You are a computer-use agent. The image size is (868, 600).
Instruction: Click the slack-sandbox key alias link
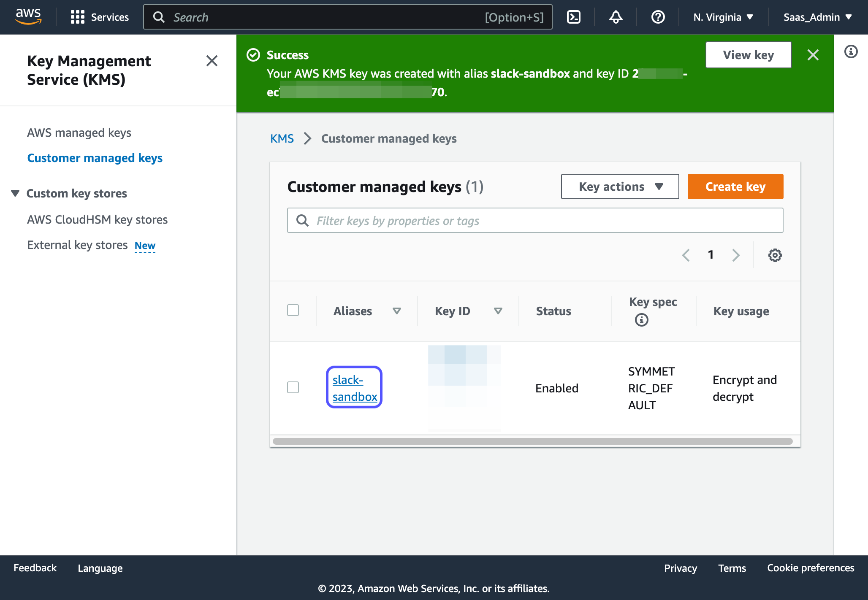tap(354, 388)
